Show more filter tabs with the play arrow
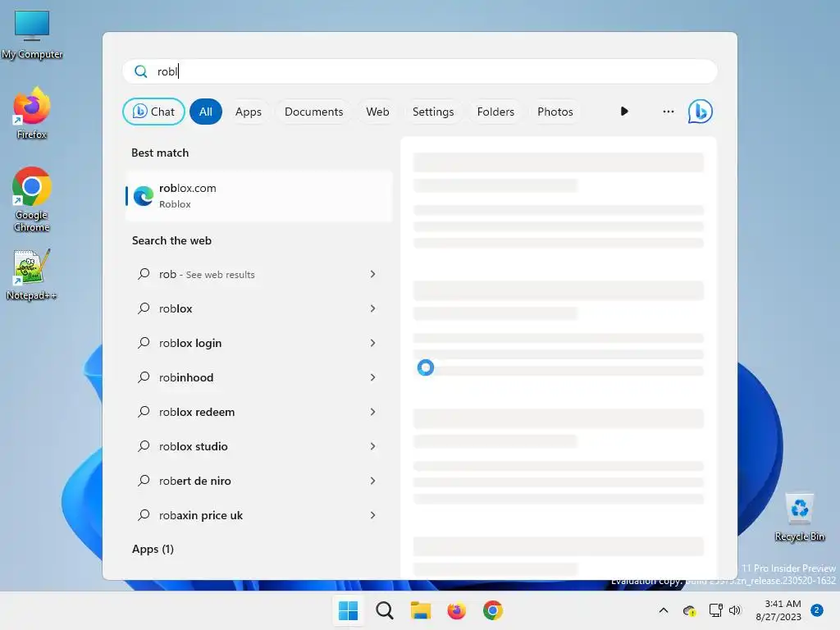 [624, 112]
